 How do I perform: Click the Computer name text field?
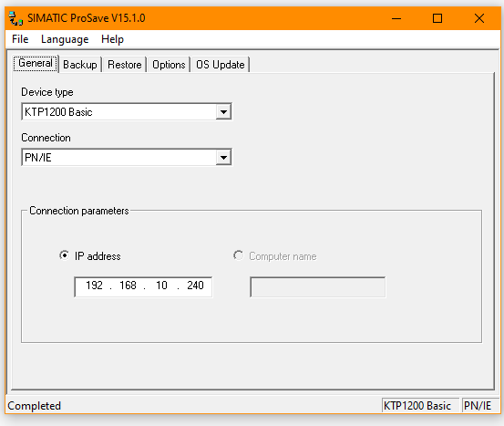pyautogui.click(x=318, y=287)
